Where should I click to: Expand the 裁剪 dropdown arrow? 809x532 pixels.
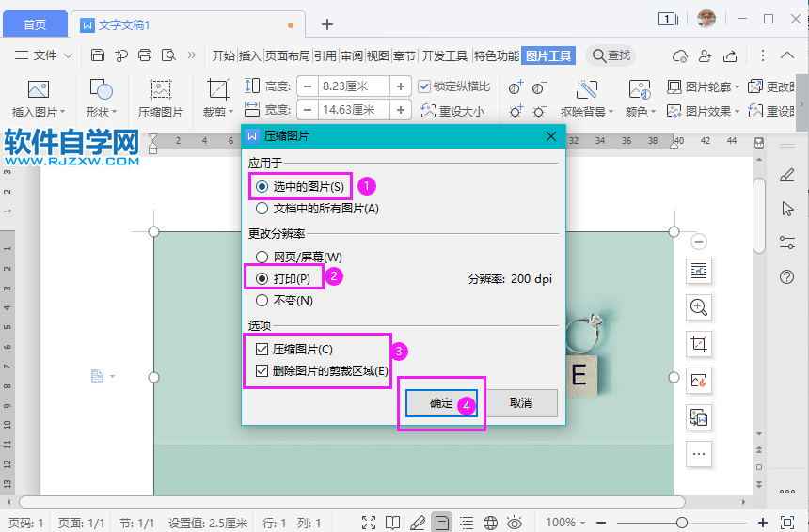(x=231, y=112)
